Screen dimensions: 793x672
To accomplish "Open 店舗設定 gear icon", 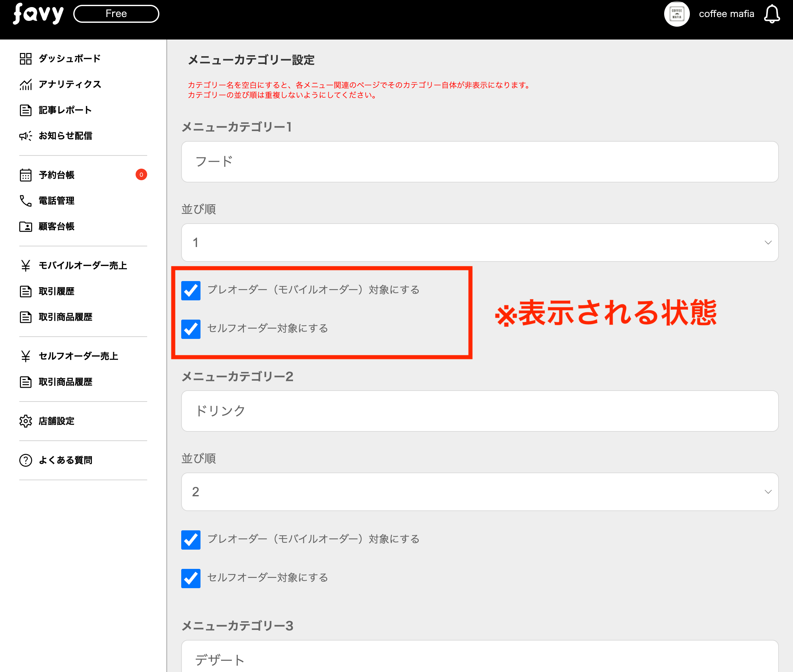I will point(25,421).
